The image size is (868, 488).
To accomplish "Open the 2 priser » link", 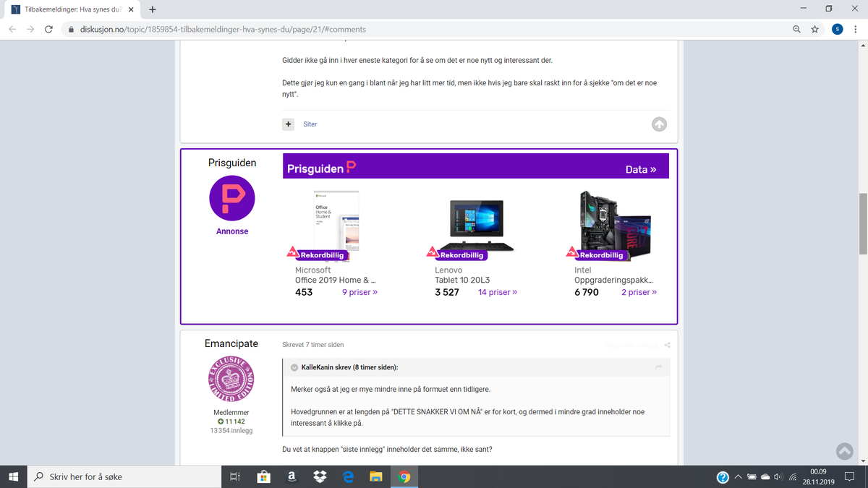I will pyautogui.click(x=639, y=293).
